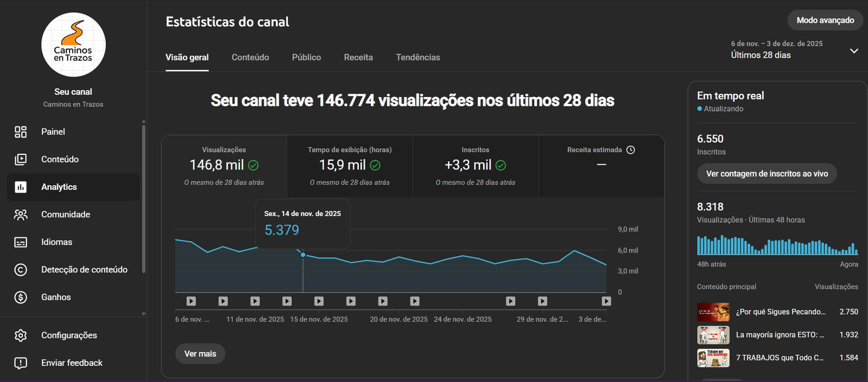Click the Enviar feedback icon

click(21, 363)
